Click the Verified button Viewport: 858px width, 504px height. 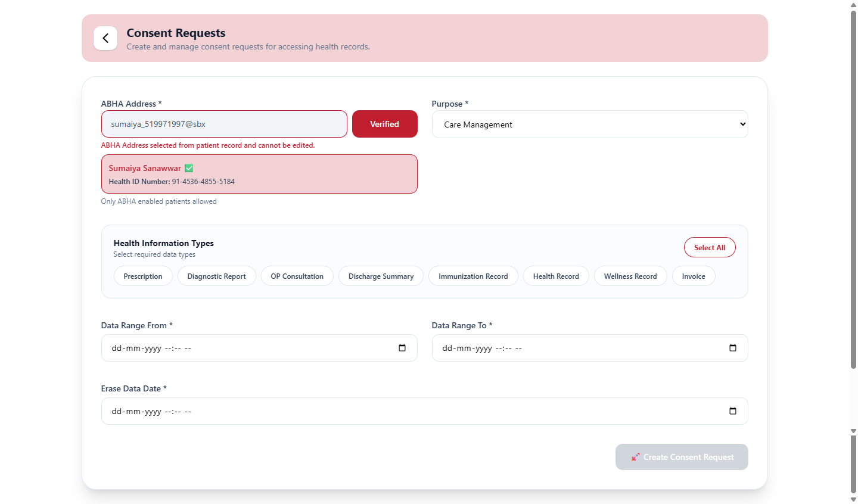coord(385,124)
